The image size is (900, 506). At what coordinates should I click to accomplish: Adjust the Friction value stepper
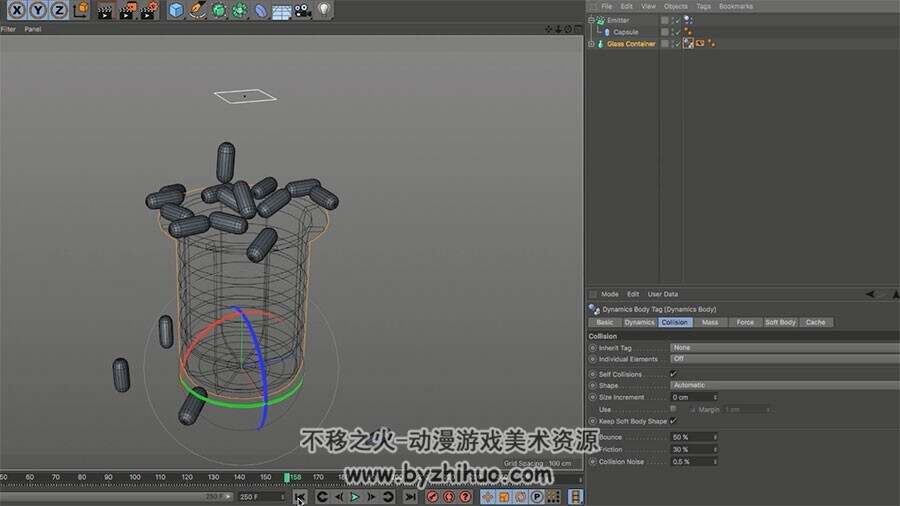pyautogui.click(x=715, y=449)
